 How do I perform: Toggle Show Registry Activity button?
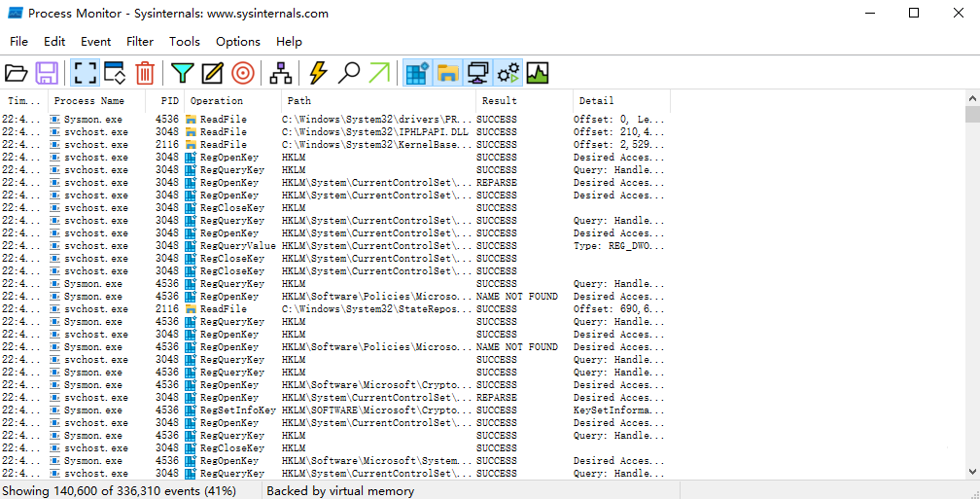tap(417, 73)
